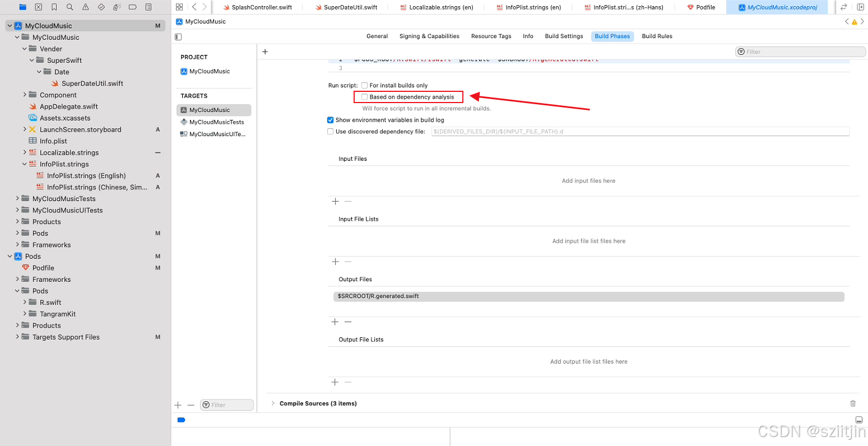Expand LaunchScreen.storyboard disclosure arrow
The width and height of the screenshot is (868, 446).
(25, 129)
